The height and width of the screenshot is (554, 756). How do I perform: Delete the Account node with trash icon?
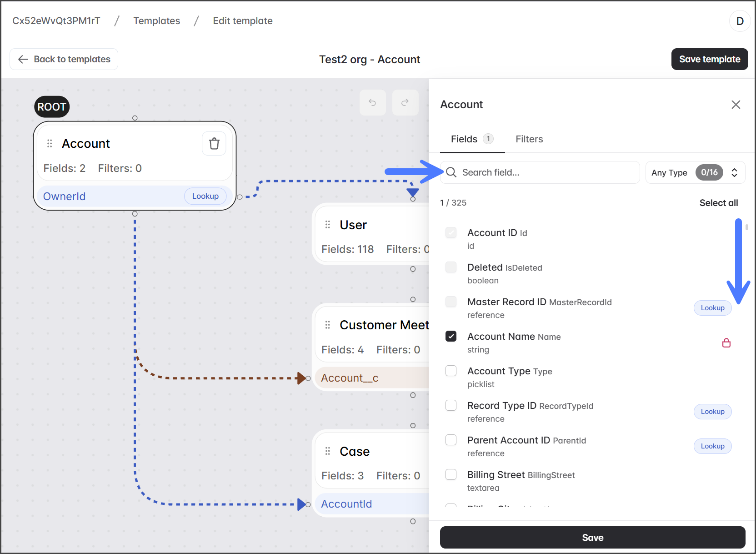coord(214,144)
